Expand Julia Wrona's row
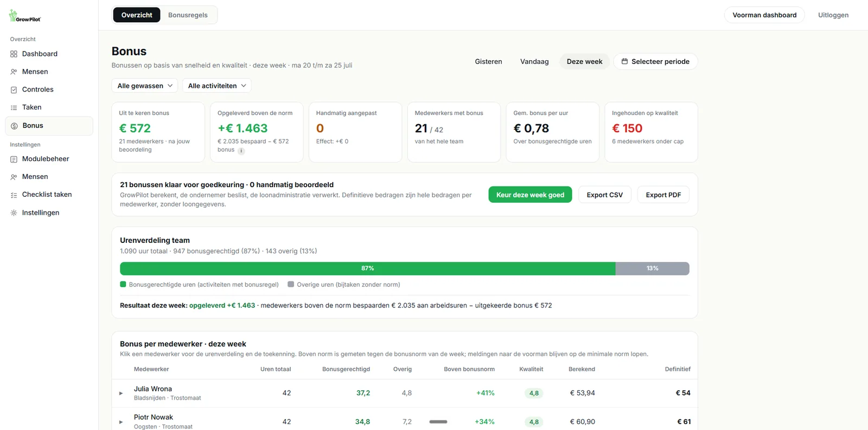The width and height of the screenshot is (868, 430). coord(121,393)
